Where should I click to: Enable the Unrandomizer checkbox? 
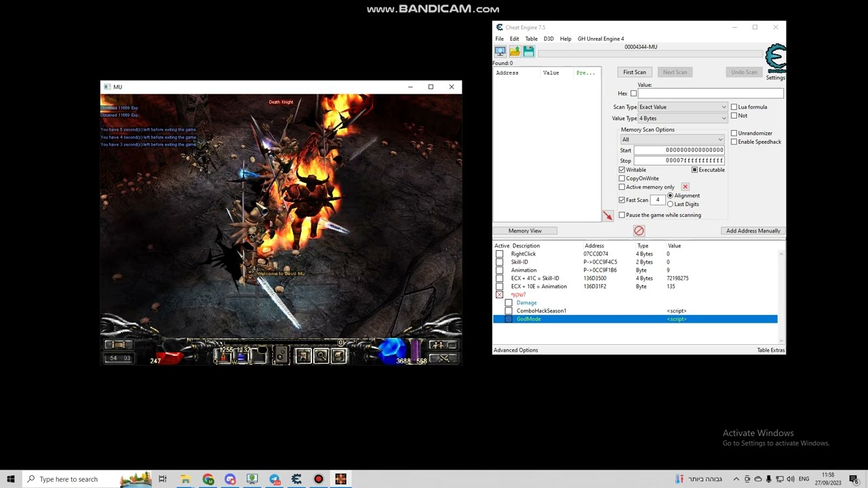pos(734,134)
